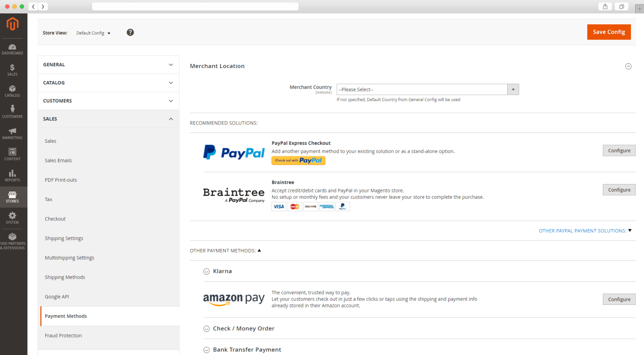
Task: Expand the Klarna payment section
Action: (218, 271)
